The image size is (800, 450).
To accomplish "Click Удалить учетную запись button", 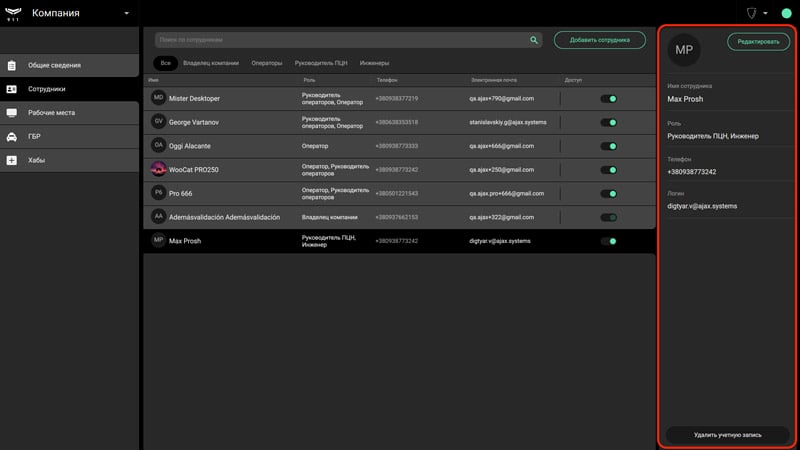I will click(x=728, y=435).
